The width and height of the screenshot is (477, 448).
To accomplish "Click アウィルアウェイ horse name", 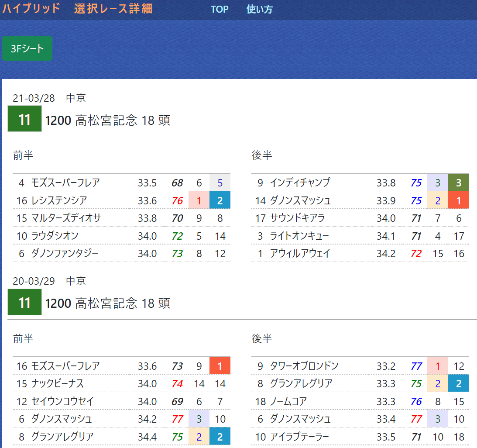I will [x=300, y=254].
